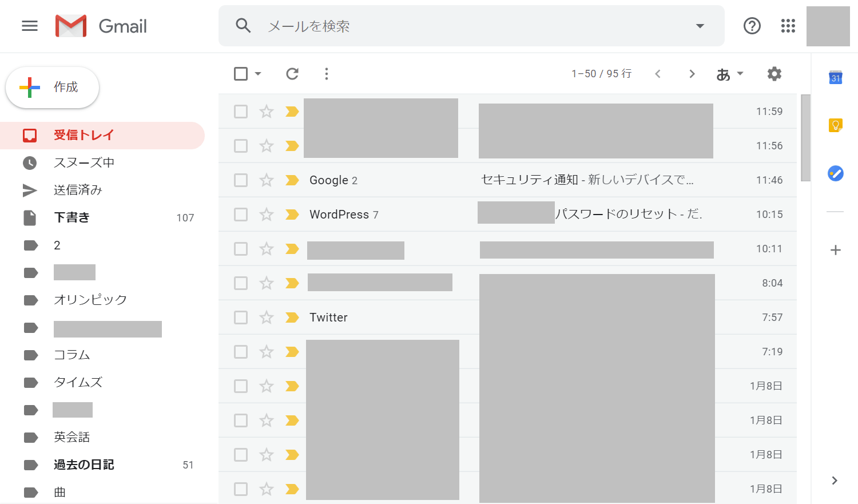Star the Twitter email
The image size is (858, 504).
tap(267, 318)
